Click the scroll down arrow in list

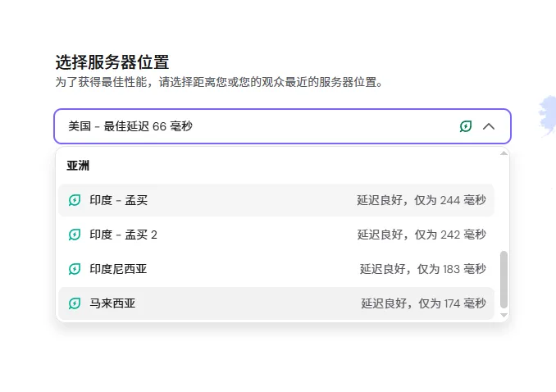(504, 315)
